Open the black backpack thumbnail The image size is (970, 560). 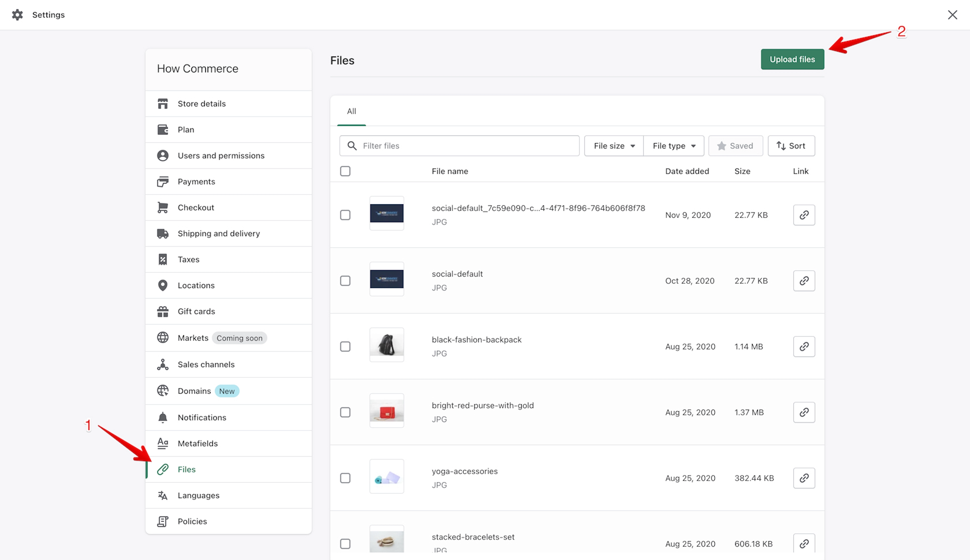(387, 345)
